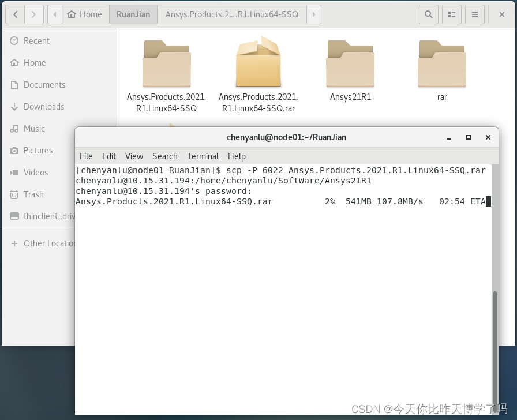Image resolution: width=517 pixels, height=420 pixels.
Task: Open the Search menu in terminal
Action: click(164, 156)
